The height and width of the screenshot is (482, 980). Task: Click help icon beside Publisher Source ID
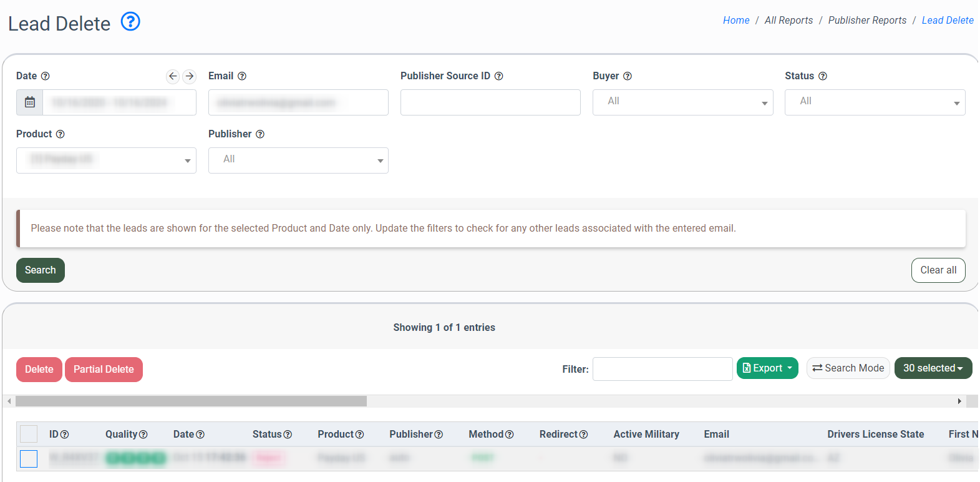click(498, 76)
